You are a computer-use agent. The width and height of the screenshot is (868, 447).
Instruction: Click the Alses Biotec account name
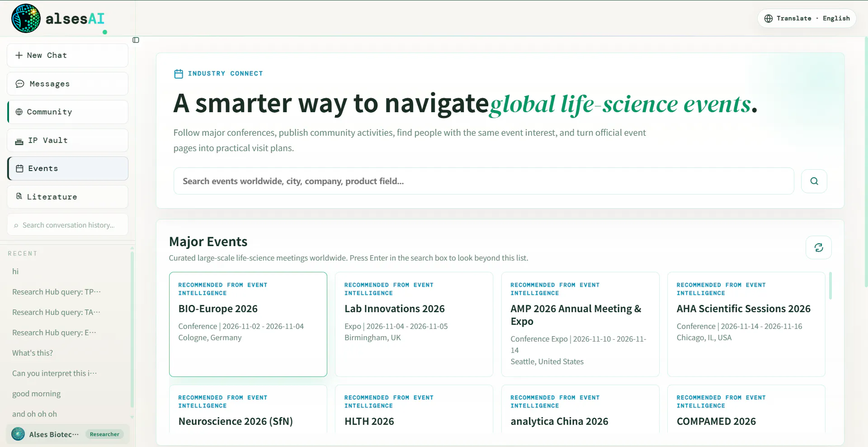tap(54, 434)
